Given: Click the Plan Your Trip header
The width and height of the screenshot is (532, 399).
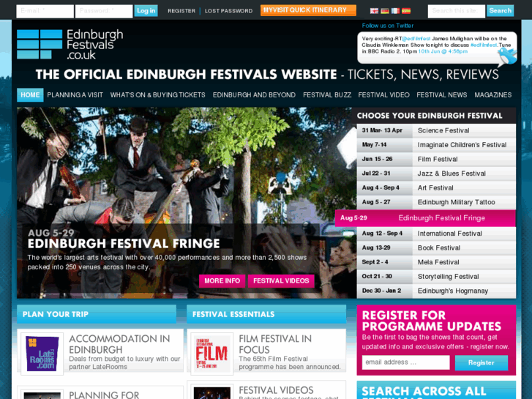Looking at the screenshot, I should [97, 314].
